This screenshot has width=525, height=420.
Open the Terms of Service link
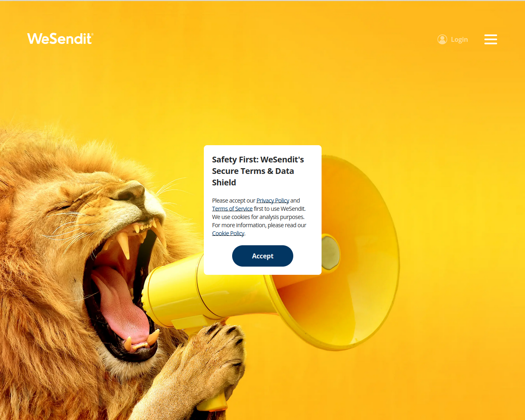(x=232, y=209)
